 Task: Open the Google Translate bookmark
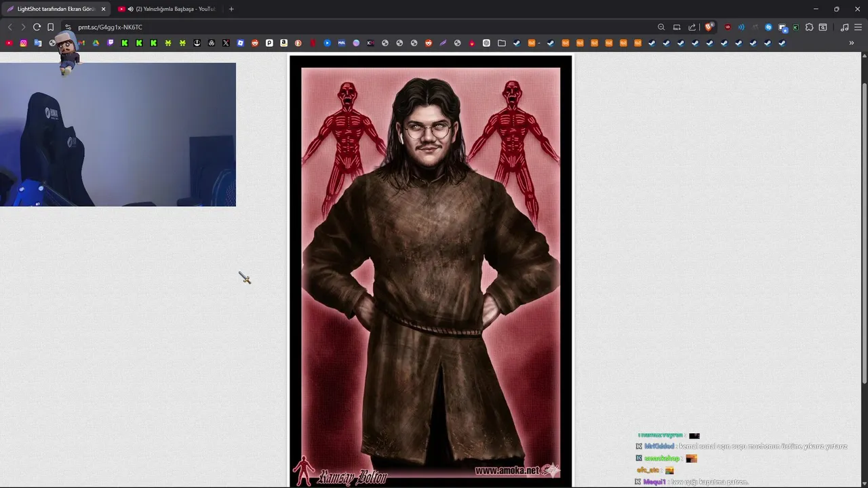pos(38,43)
